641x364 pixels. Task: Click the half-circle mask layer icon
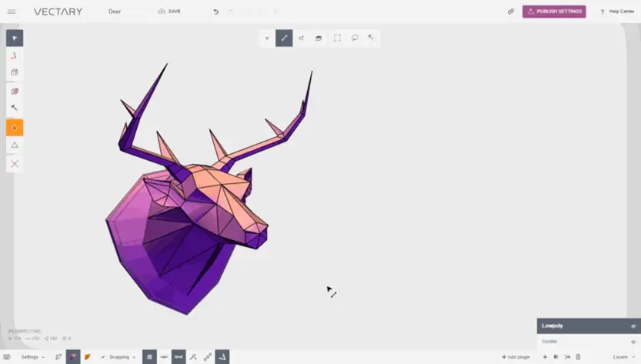(x=556, y=357)
